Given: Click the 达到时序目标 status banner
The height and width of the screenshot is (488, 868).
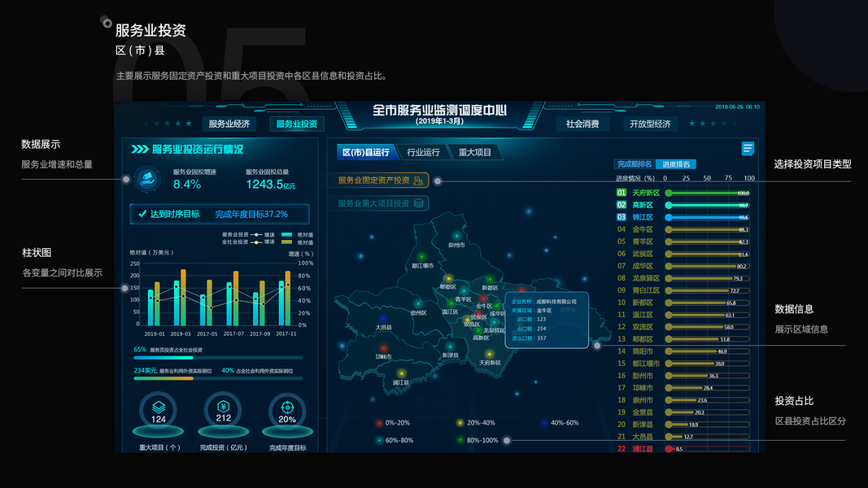Looking at the screenshot, I should click(x=220, y=214).
